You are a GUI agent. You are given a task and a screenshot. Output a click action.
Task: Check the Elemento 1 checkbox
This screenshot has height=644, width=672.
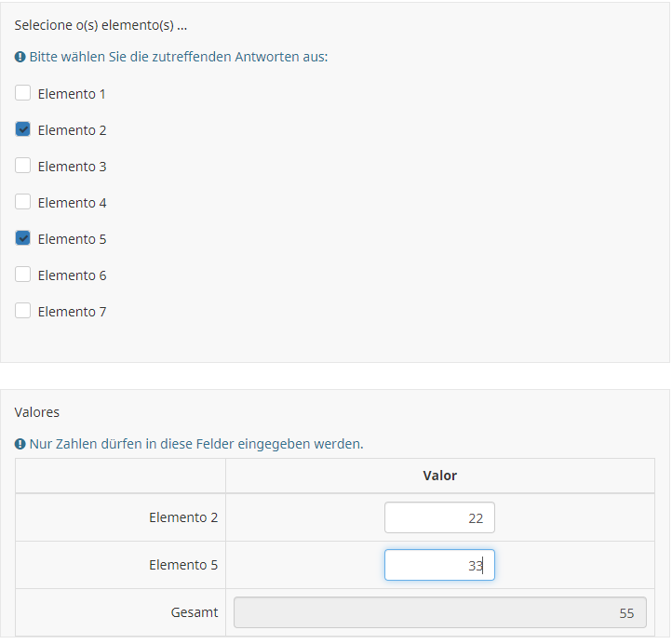point(23,93)
